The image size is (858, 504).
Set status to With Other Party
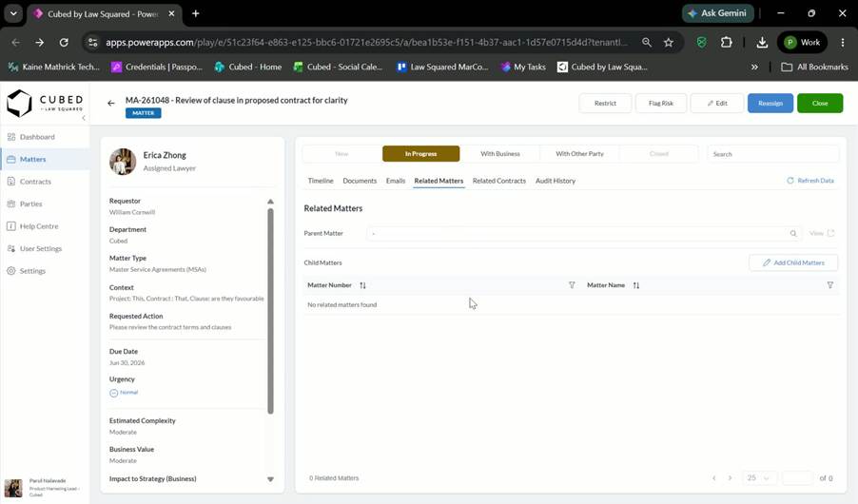[579, 154]
